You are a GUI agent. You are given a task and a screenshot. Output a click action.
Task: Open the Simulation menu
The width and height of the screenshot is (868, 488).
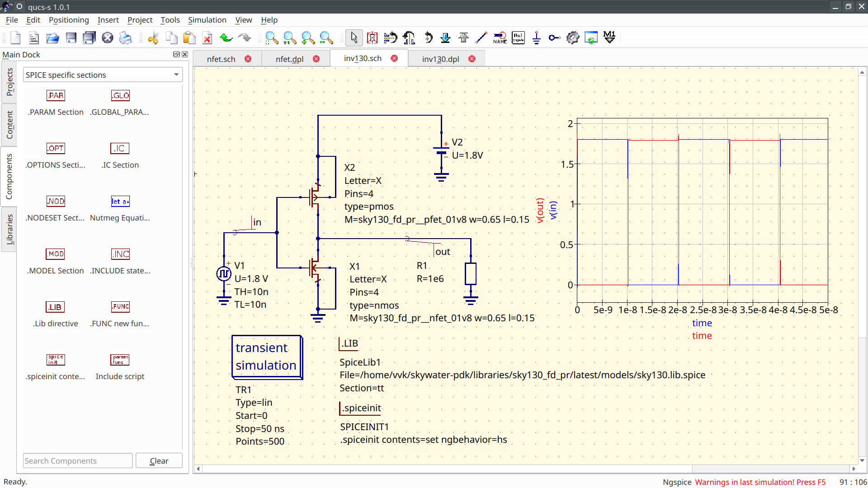(207, 20)
